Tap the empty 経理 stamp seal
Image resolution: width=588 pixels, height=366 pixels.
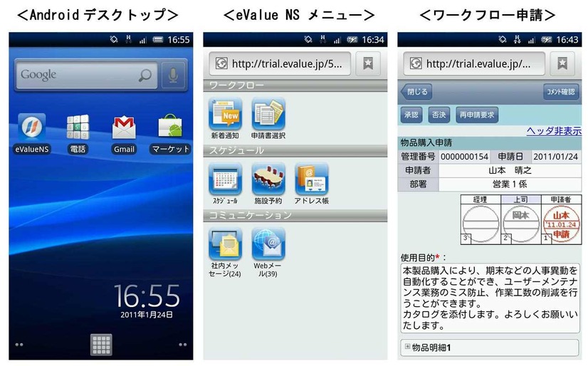click(481, 224)
